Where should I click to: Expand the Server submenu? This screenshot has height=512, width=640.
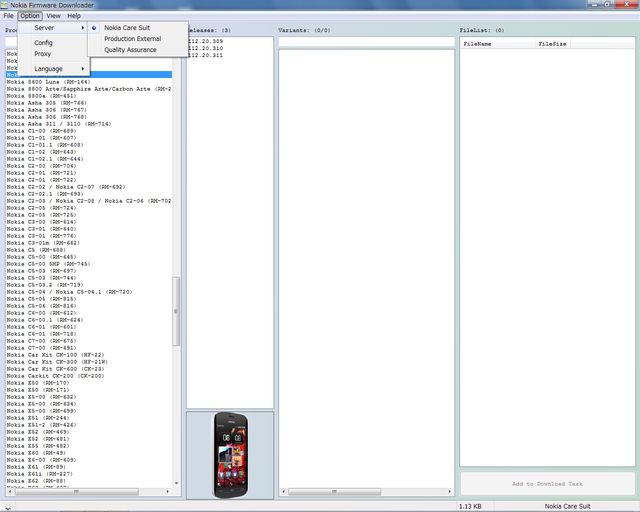(45, 28)
